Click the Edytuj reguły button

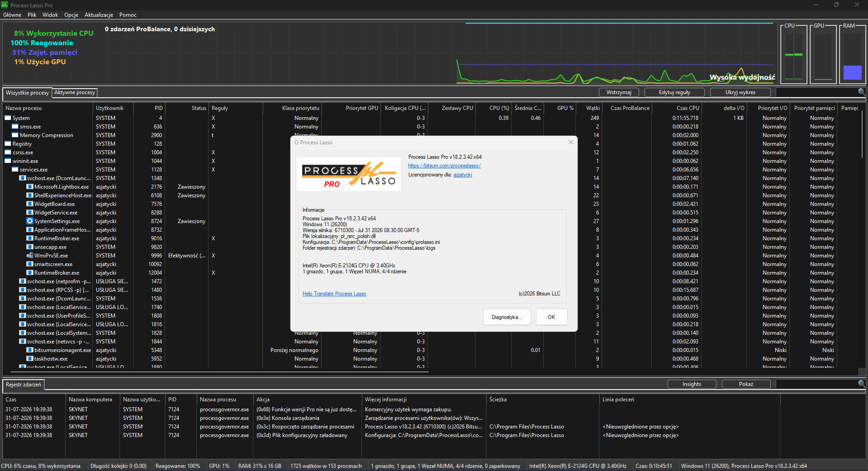pyautogui.click(x=674, y=92)
